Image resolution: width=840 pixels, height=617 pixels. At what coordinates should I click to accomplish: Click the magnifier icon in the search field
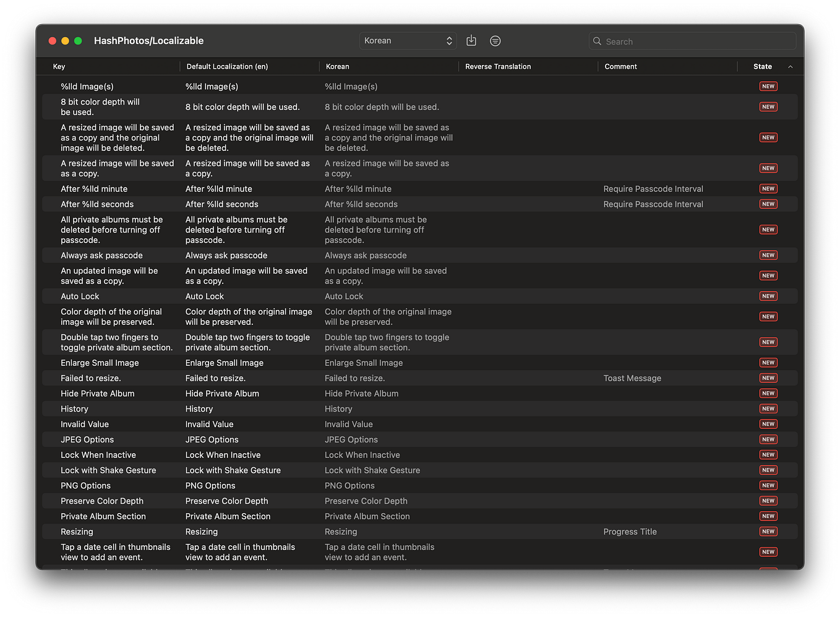(597, 41)
